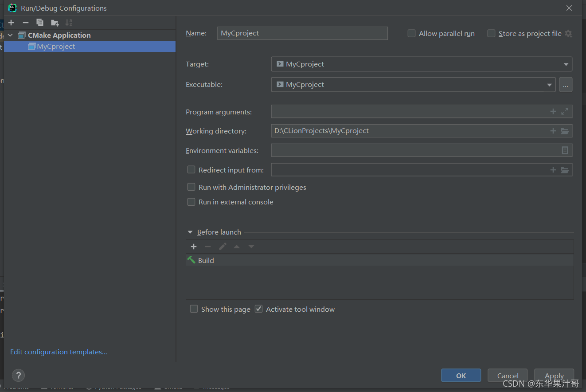Enable Allow parallel run
This screenshot has width=586, height=392.
[411, 33]
